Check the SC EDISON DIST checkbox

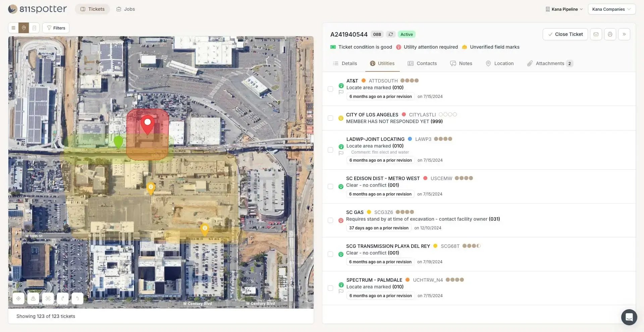coord(330,186)
